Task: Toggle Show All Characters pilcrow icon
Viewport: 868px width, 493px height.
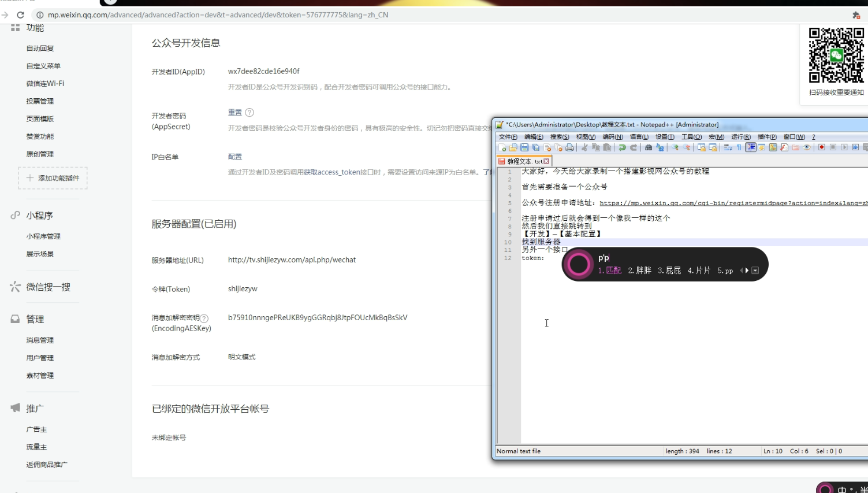Action: pos(739,147)
